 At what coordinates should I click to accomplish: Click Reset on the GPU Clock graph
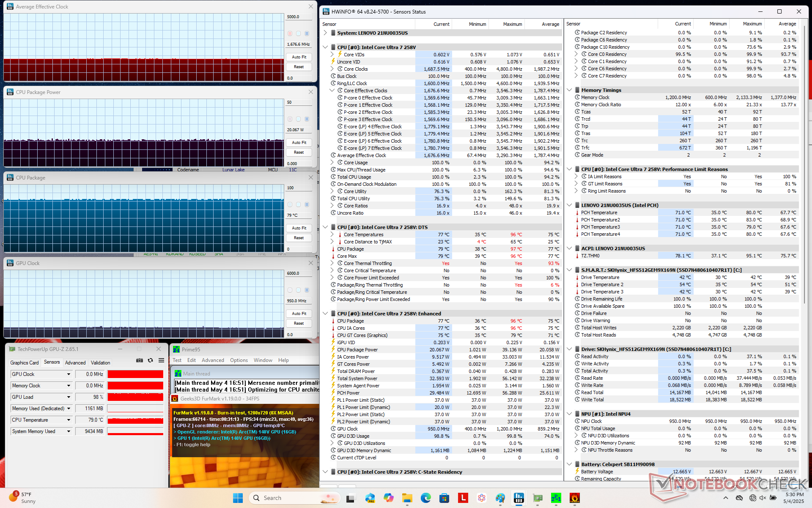coord(299,323)
